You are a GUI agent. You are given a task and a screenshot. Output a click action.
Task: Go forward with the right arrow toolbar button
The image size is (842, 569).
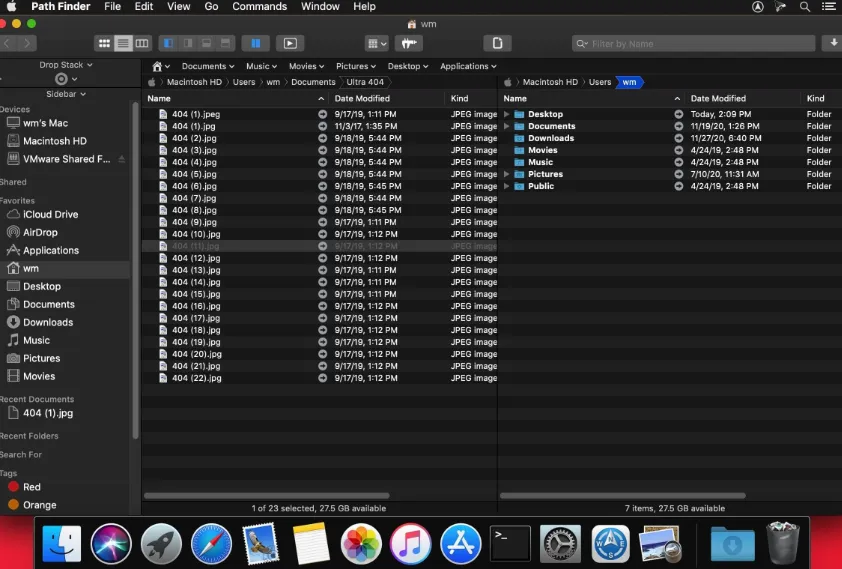[x=27, y=43]
